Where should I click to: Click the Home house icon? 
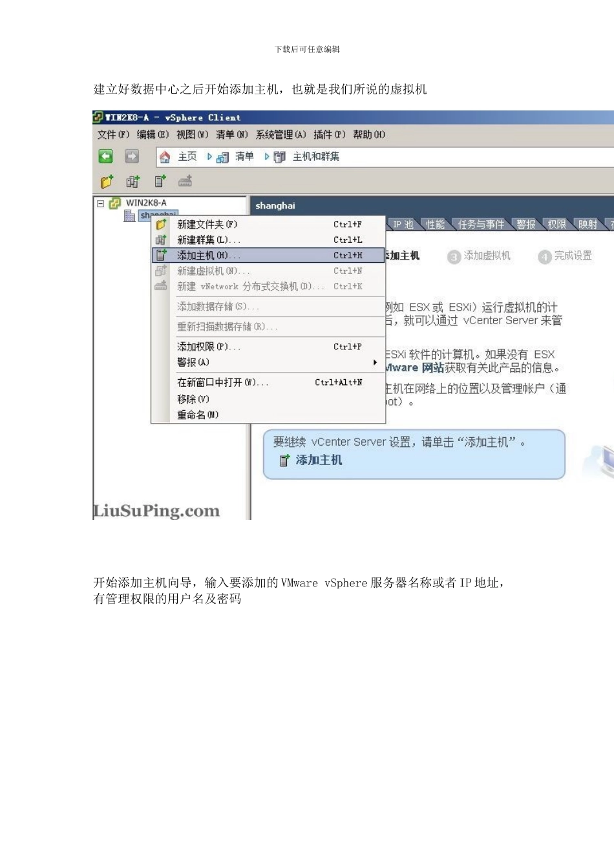[x=165, y=157]
